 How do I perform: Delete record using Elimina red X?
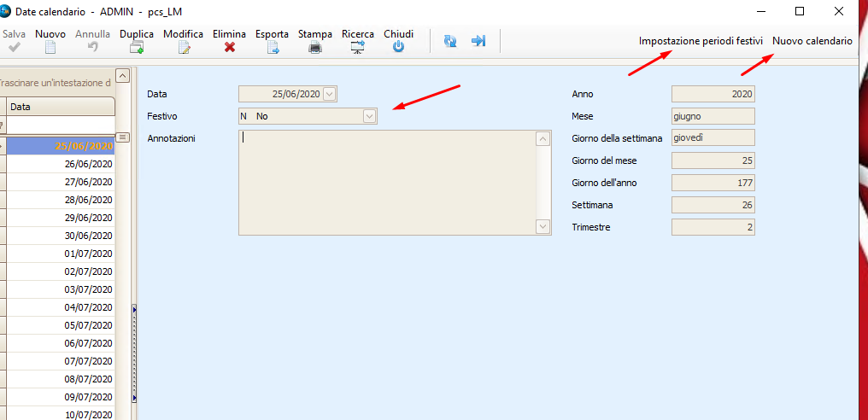(229, 48)
